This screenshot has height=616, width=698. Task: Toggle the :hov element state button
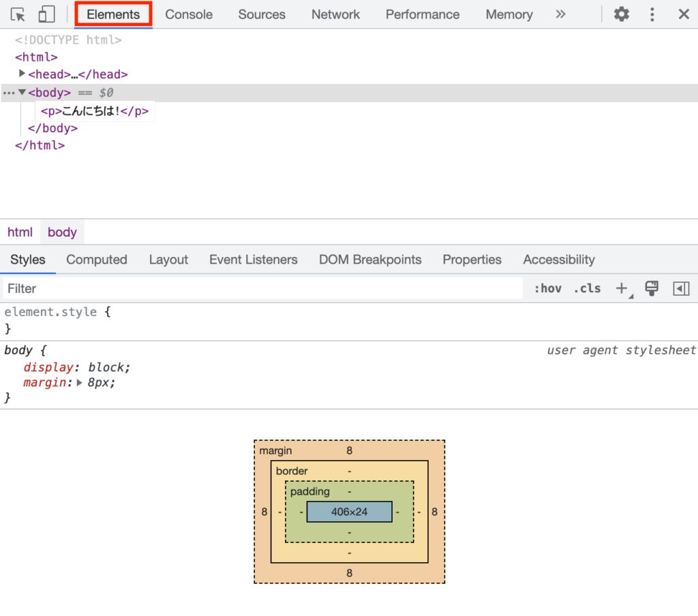pos(547,288)
